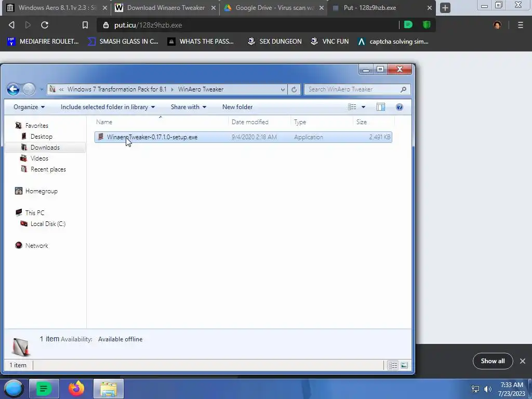Open Downloads in the navigation pane
Image resolution: width=532 pixels, height=399 pixels.
pyautogui.click(x=45, y=147)
